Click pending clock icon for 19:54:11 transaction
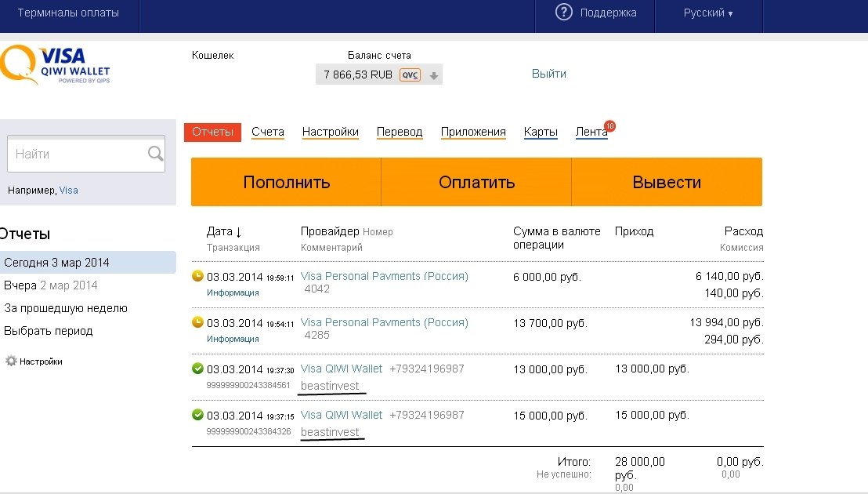868x494 pixels. pos(197,321)
